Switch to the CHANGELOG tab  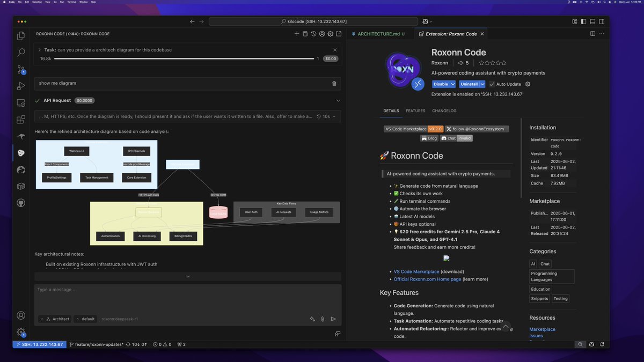coord(444,111)
